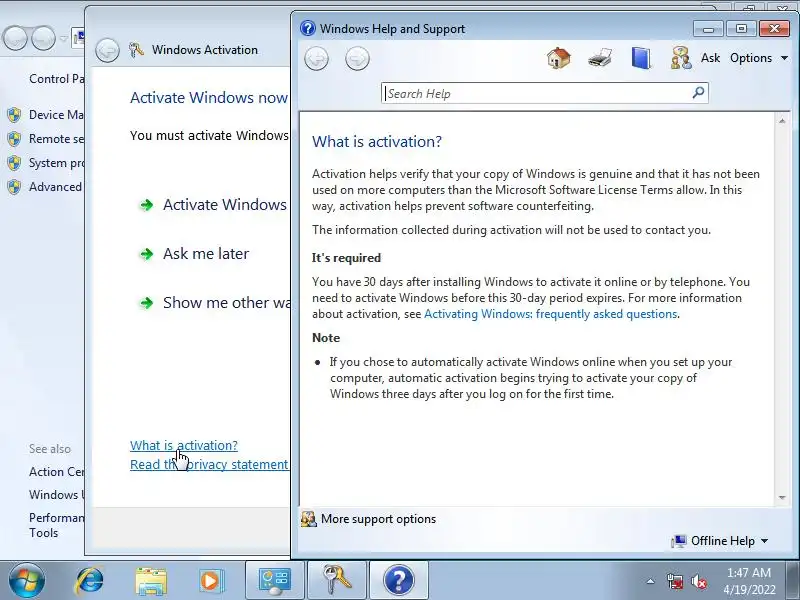Click Control Panel window back arrow
The width and height of the screenshot is (800, 600).
pyautogui.click(x=15, y=38)
